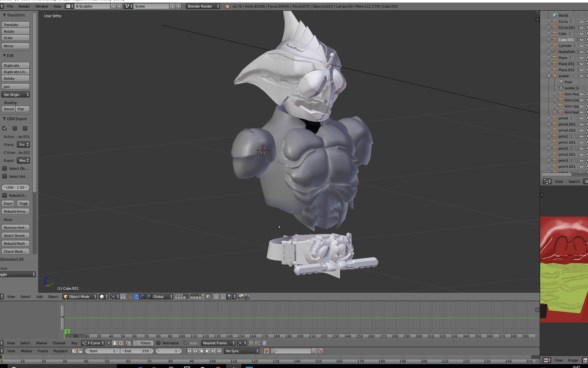Click the lock camera and layers icon

coord(209,297)
